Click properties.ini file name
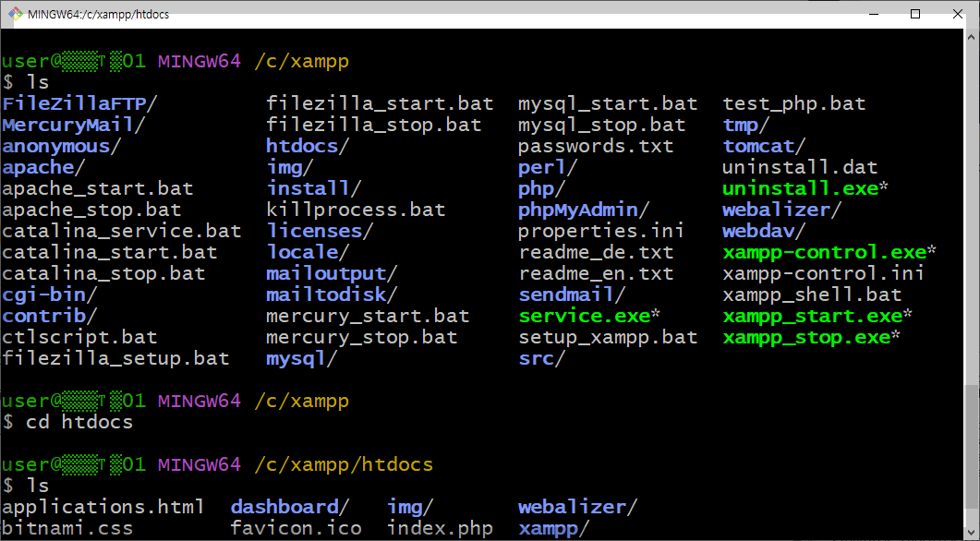 click(x=601, y=231)
